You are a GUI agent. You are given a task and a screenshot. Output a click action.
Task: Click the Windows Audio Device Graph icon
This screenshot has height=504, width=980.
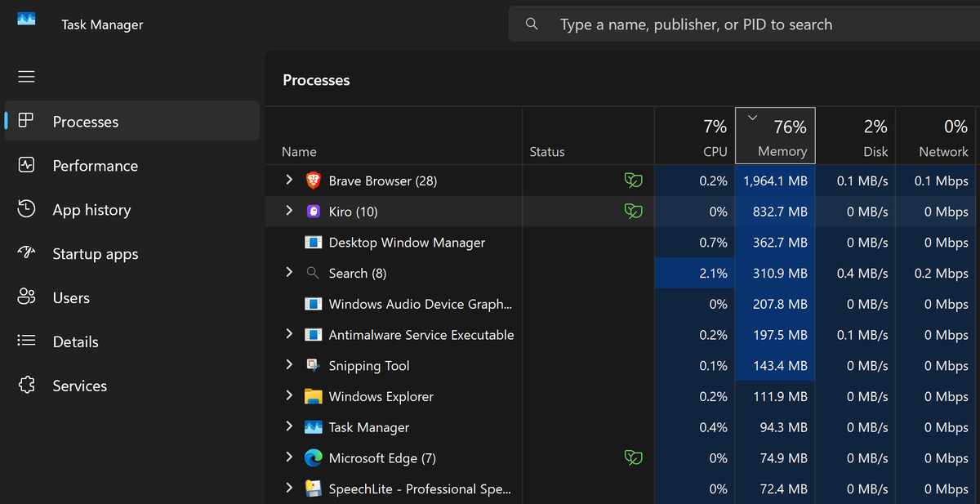pos(313,304)
